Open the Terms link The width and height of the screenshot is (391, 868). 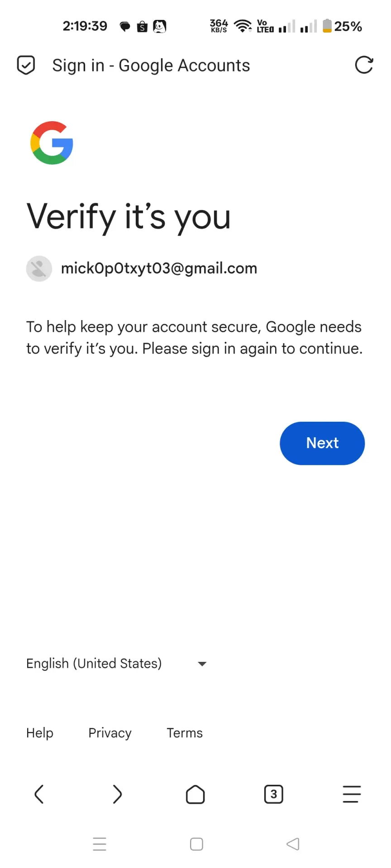click(x=185, y=733)
